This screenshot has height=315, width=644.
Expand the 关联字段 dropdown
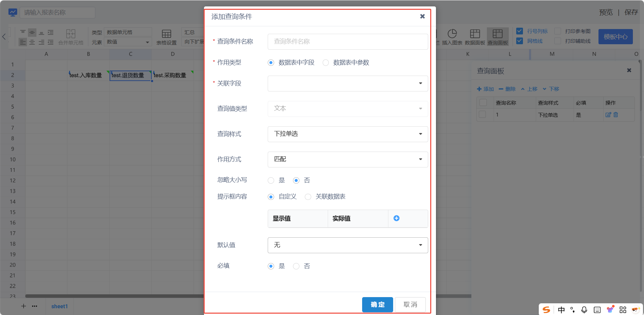348,83
